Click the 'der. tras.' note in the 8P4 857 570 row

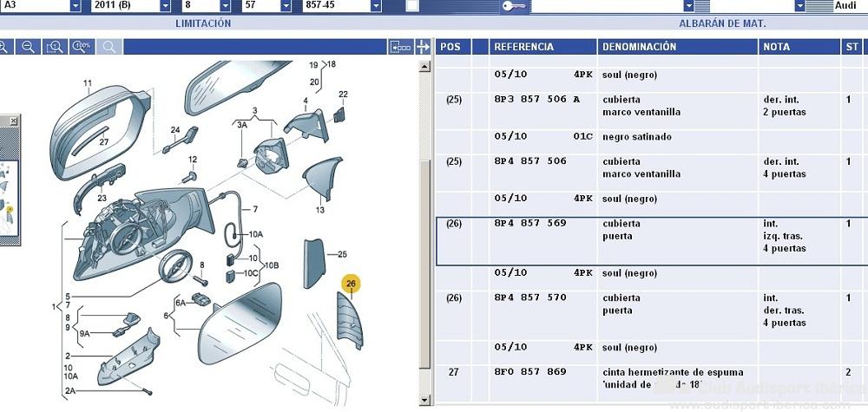coord(784,311)
